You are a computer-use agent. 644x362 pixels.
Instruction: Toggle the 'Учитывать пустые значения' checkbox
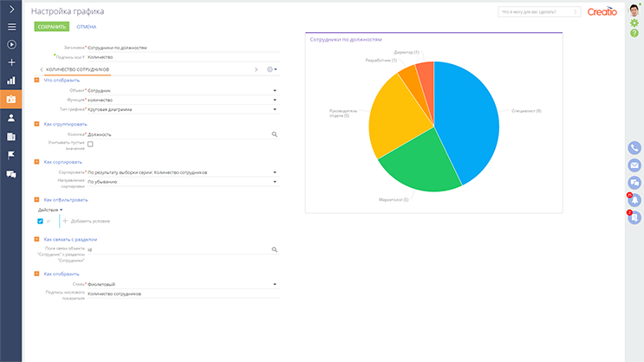(90, 144)
